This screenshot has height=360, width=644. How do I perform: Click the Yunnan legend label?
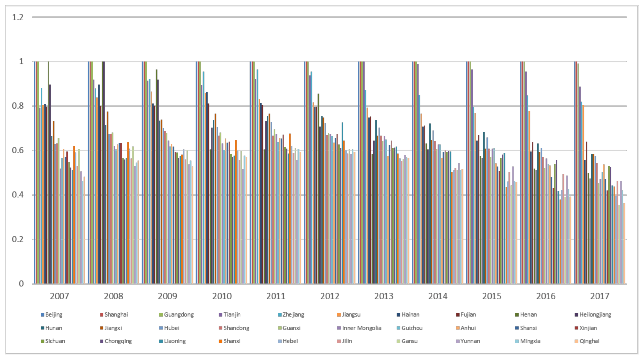(x=470, y=341)
